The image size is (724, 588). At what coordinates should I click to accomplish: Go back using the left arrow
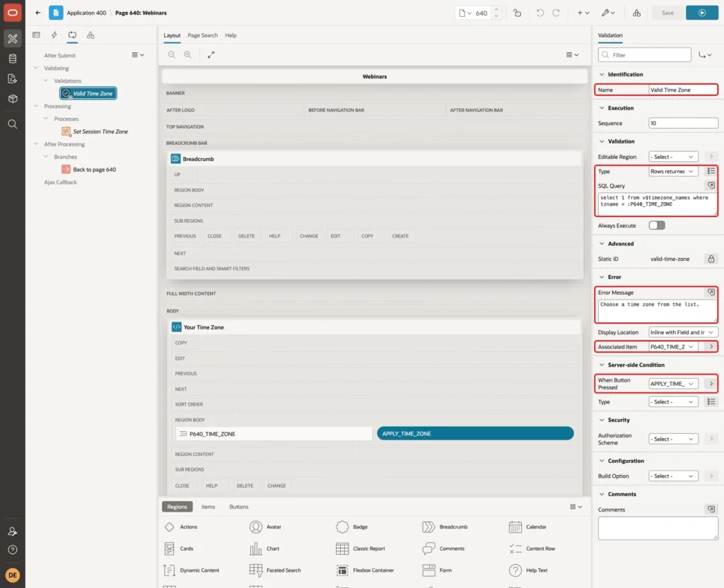(38, 13)
